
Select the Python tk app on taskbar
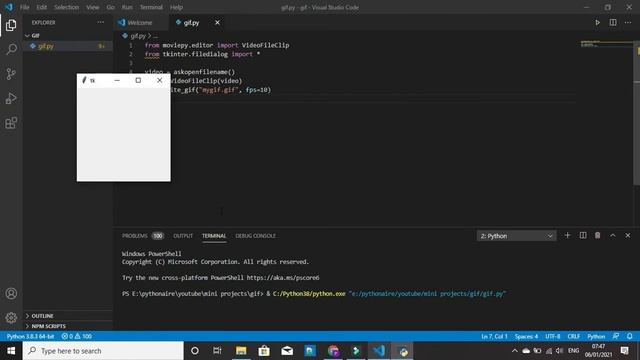(x=403, y=351)
